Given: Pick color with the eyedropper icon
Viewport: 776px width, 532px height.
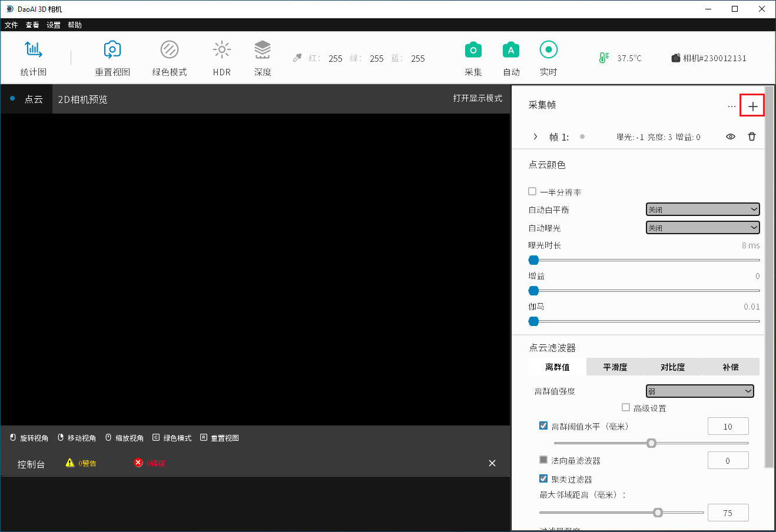Looking at the screenshot, I should click(297, 58).
